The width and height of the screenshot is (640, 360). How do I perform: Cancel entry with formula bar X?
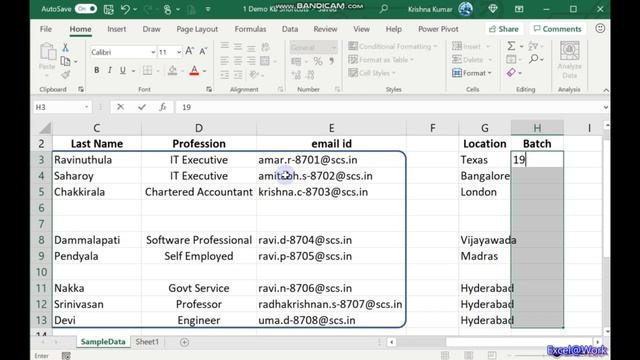120,107
